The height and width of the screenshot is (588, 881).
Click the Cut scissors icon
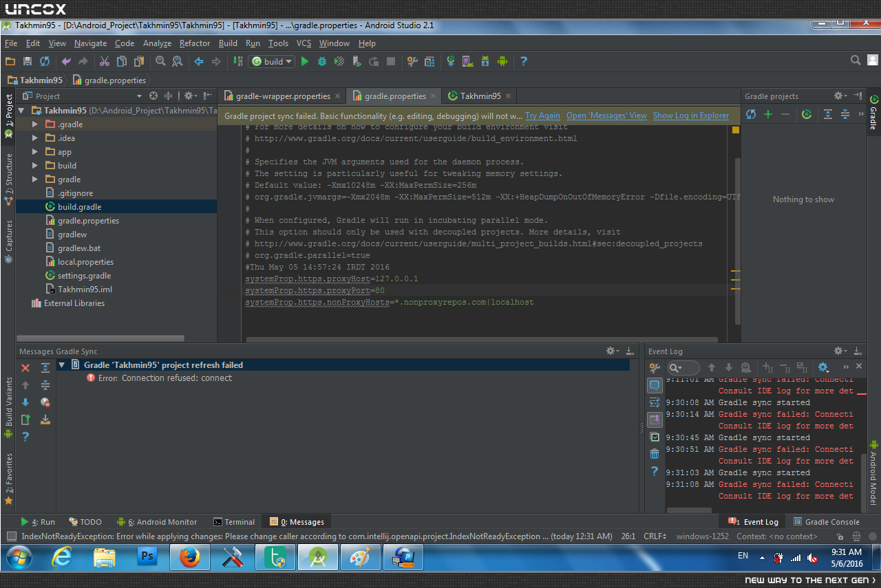point(105,61)
